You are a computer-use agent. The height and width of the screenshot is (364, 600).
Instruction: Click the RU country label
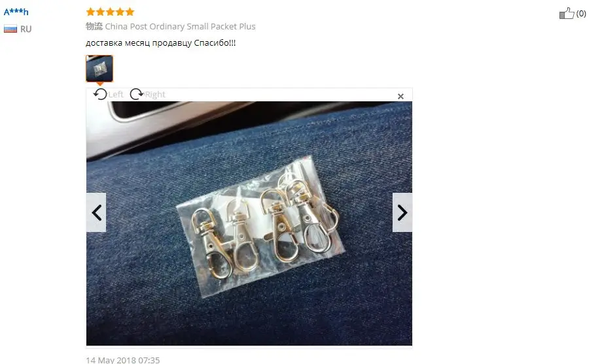(26, 29)
